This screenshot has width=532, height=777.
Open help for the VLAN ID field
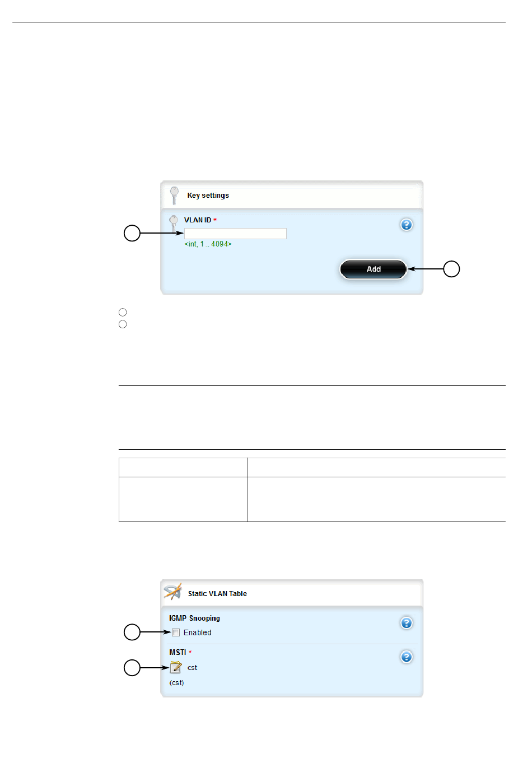407,225
